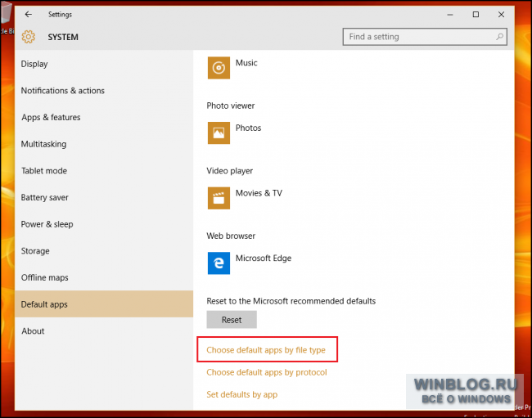Click the Reset button
532x418 pixels.
pos(232,320)
